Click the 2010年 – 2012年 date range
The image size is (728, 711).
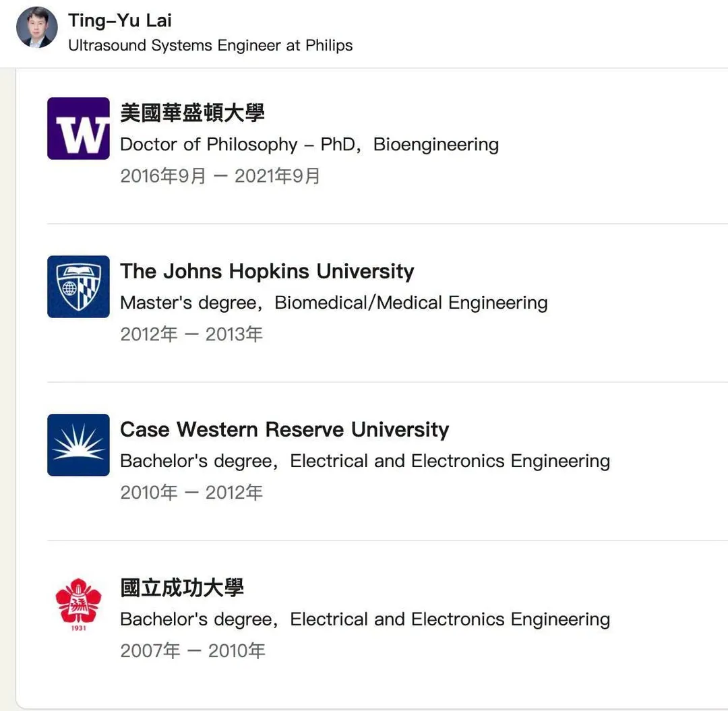pyautogui.click(x=191, y=493)
